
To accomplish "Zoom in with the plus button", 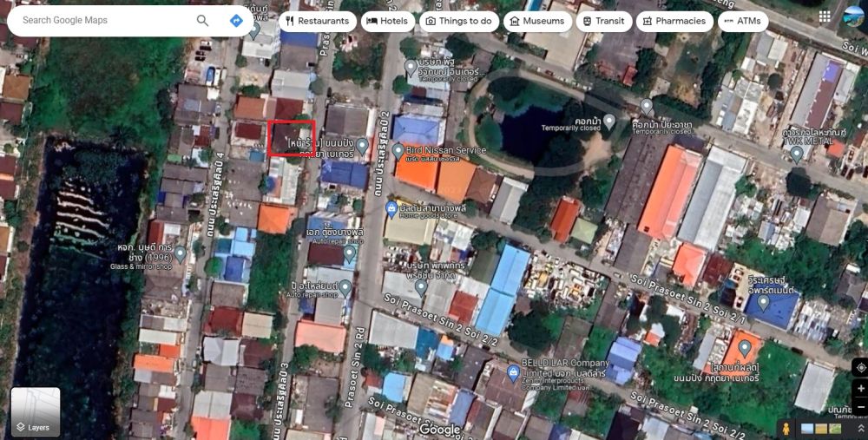I will point(860,389).
